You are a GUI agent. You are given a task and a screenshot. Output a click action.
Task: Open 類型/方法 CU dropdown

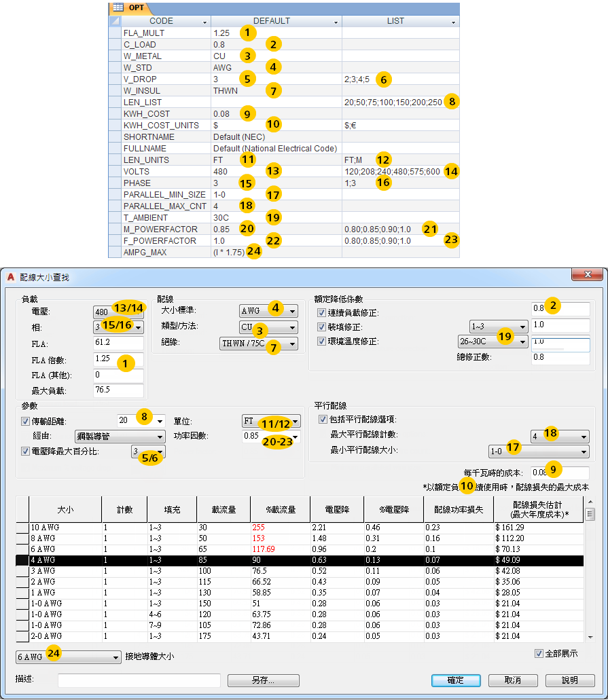(x=268, y=327)
